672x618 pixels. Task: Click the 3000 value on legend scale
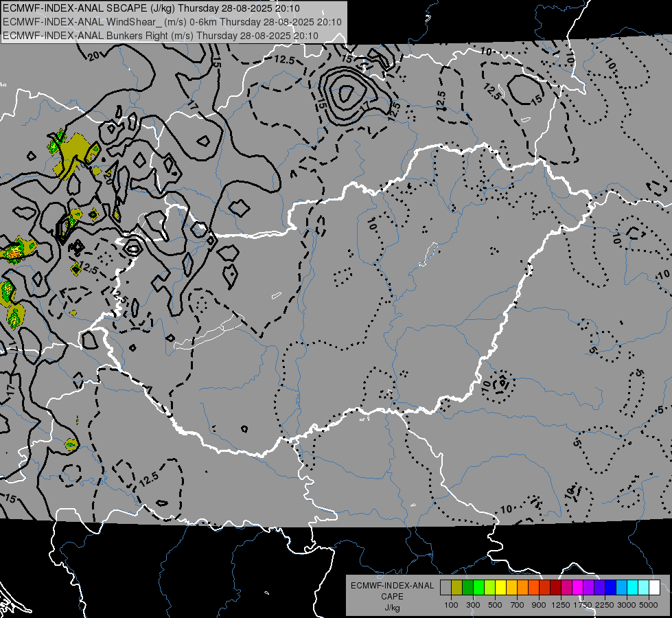627,605
